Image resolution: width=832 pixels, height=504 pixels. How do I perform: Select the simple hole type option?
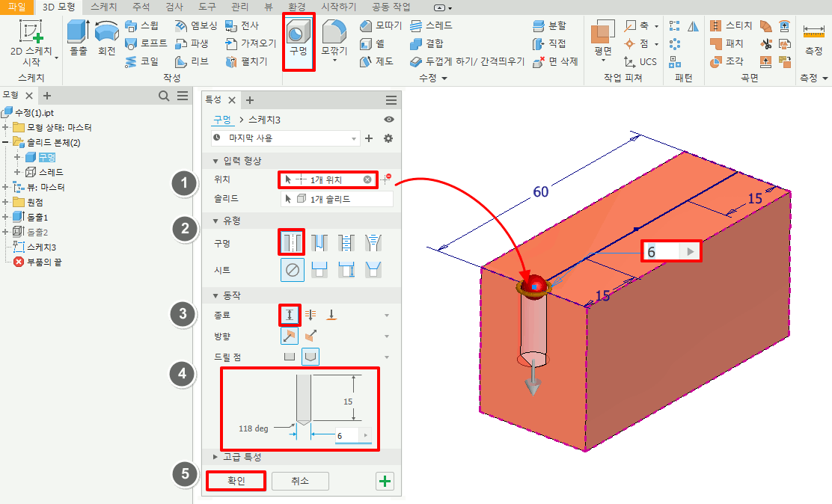pos(292,242)
